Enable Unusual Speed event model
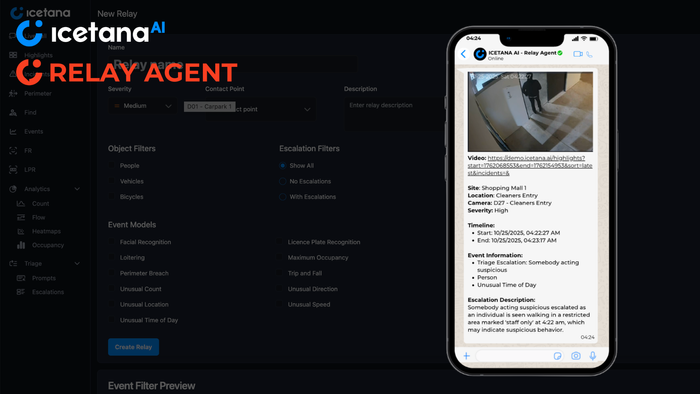700x394 pixels. pos(279,304)
